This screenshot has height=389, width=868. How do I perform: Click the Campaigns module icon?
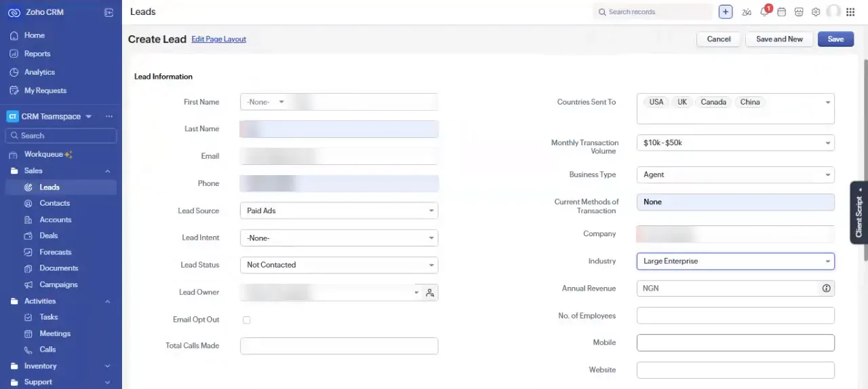point(28,285)
